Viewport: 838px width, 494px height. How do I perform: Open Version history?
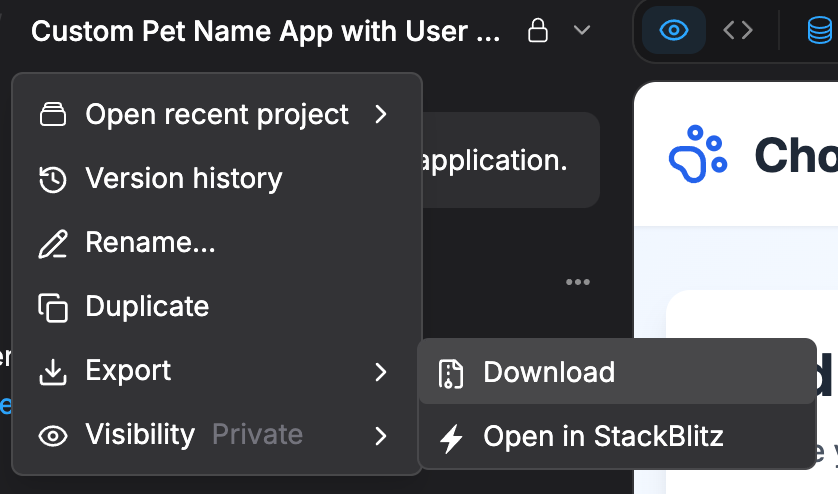(x=184, y=179)
